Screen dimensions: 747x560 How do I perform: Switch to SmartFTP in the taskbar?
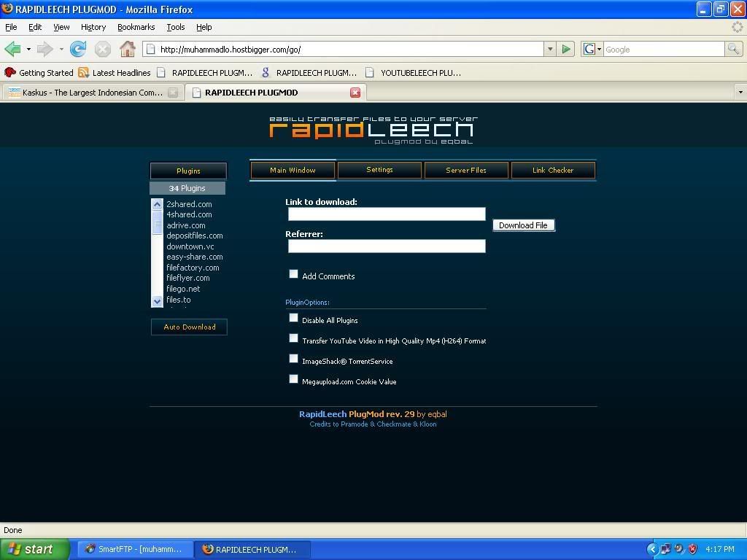click(134, 549)
